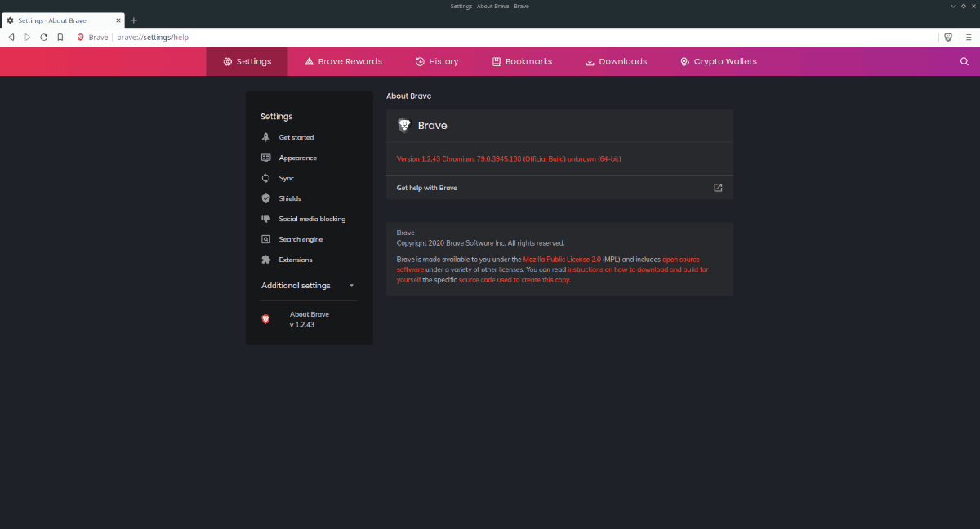
Task: Click the forward navigation arrow
Action: pyautogui.click(x=28, y=38)
